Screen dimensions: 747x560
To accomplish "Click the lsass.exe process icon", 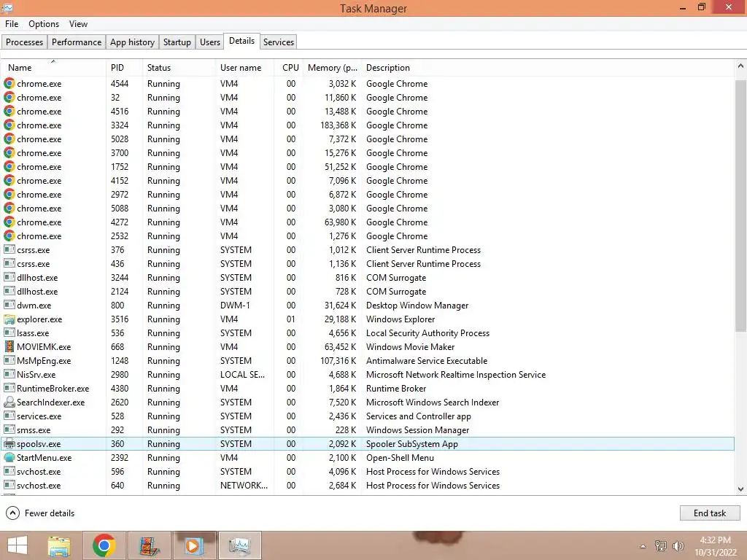I will (9, 332).
